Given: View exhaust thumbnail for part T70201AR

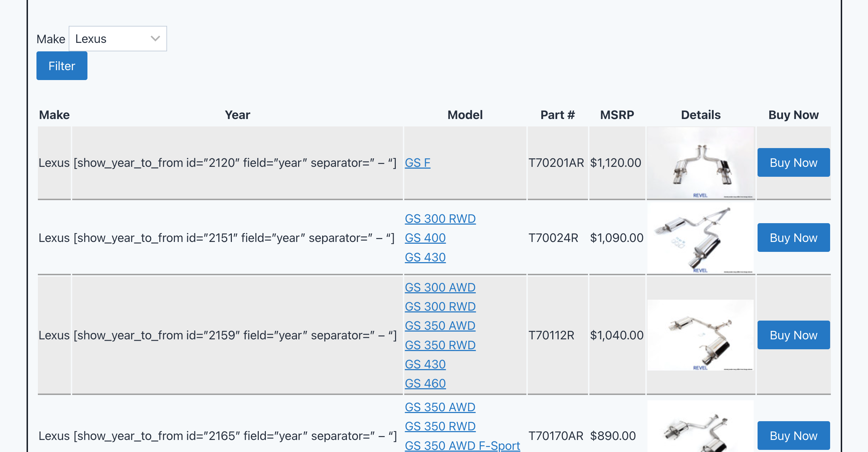Looking at the screenshot, I should 701,163.
